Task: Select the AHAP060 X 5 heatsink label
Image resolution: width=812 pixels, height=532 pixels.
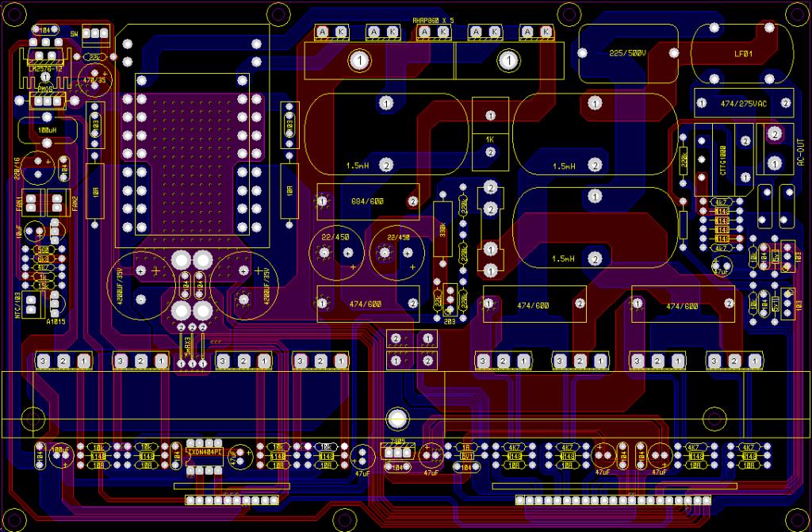Action: [x=433, y=20]
